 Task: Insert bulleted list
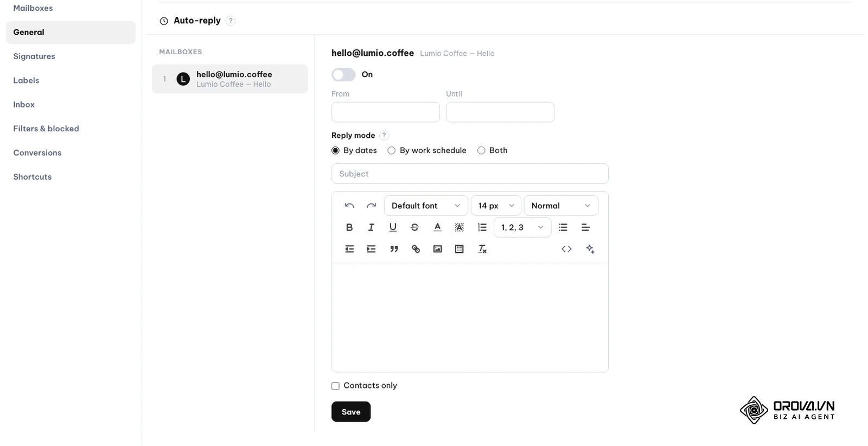coord(563,227)
